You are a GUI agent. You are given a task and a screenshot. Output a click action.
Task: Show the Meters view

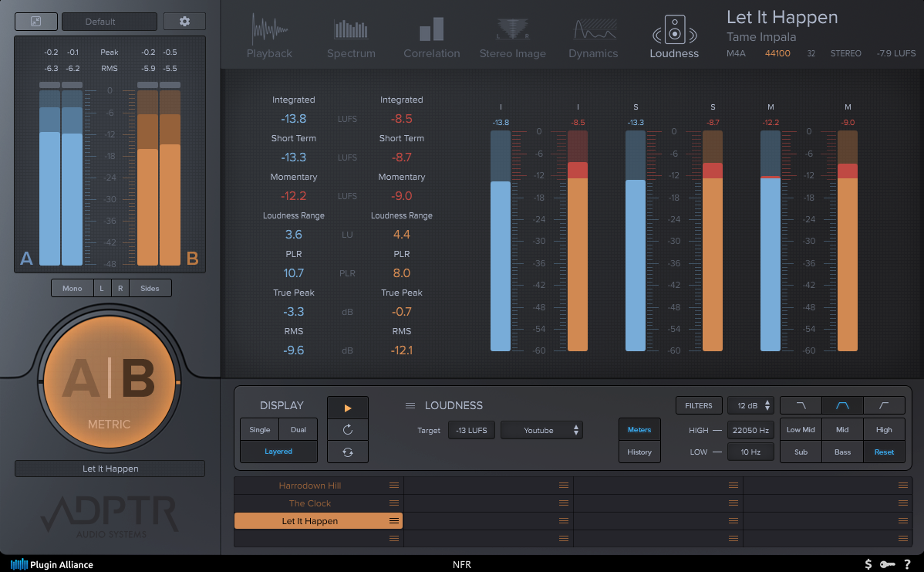pyautogui.click(x=639, y=429)
